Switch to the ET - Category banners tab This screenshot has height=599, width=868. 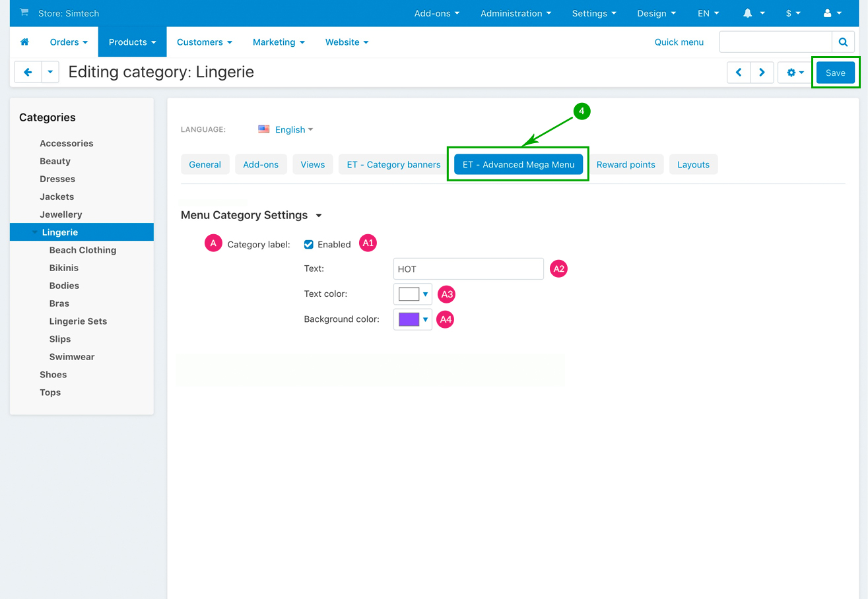(393, 165)
